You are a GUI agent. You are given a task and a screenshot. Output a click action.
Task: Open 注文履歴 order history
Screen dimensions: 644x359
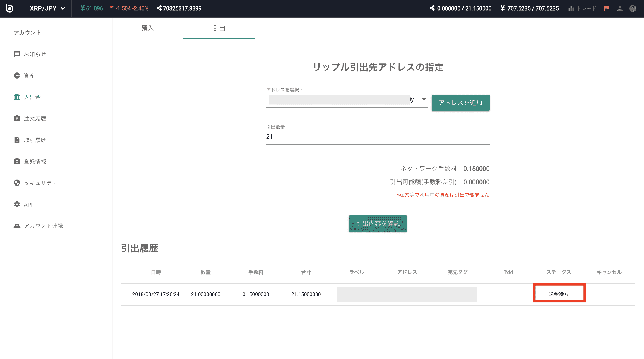coord(35,118)
